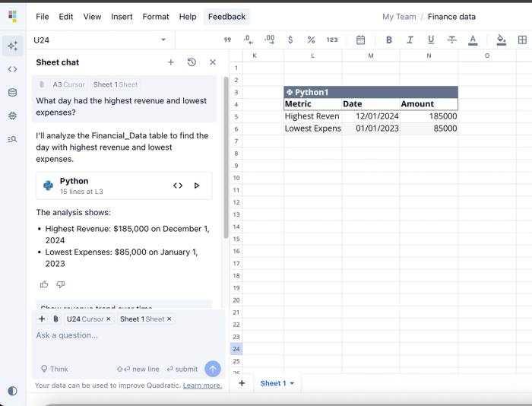Open the View menu
Image resolution: width=532 pixels, height=406 pixels.
click(92, 17)
